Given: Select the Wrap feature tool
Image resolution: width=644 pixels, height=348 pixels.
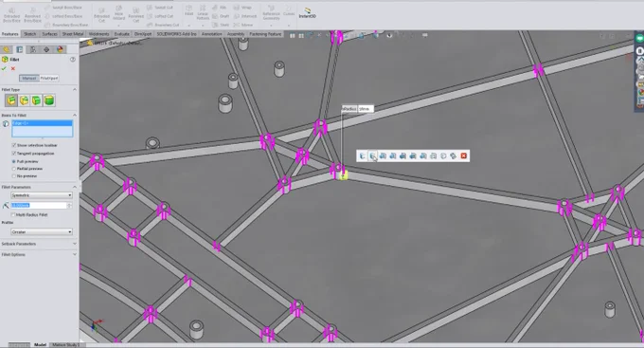Looking at the screenshot, I should click(242, 8).
